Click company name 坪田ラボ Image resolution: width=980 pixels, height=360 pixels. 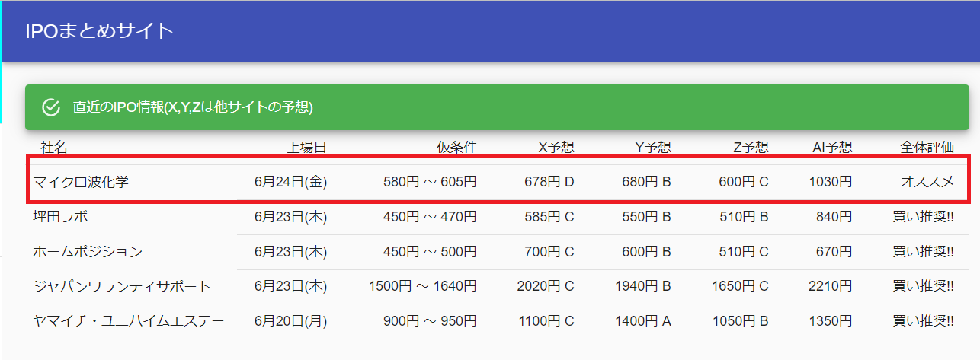(60, 217)
